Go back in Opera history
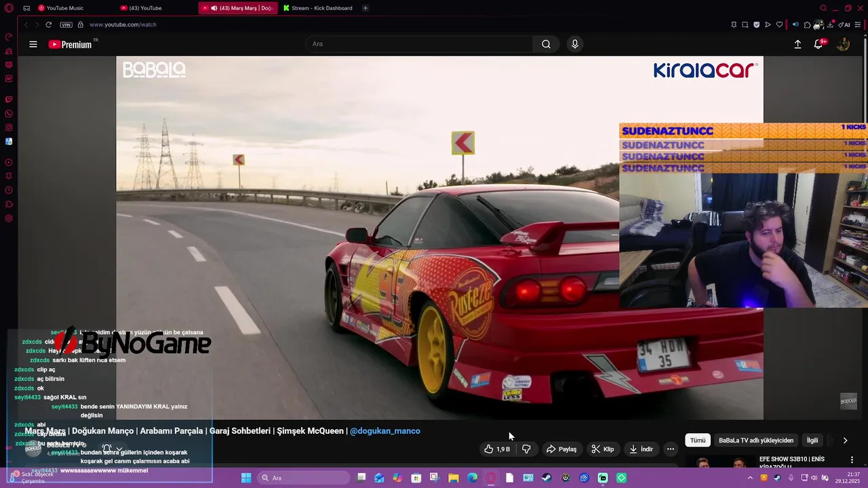The image size is (868, 488). pyautogui.click(x=26, y=24)
